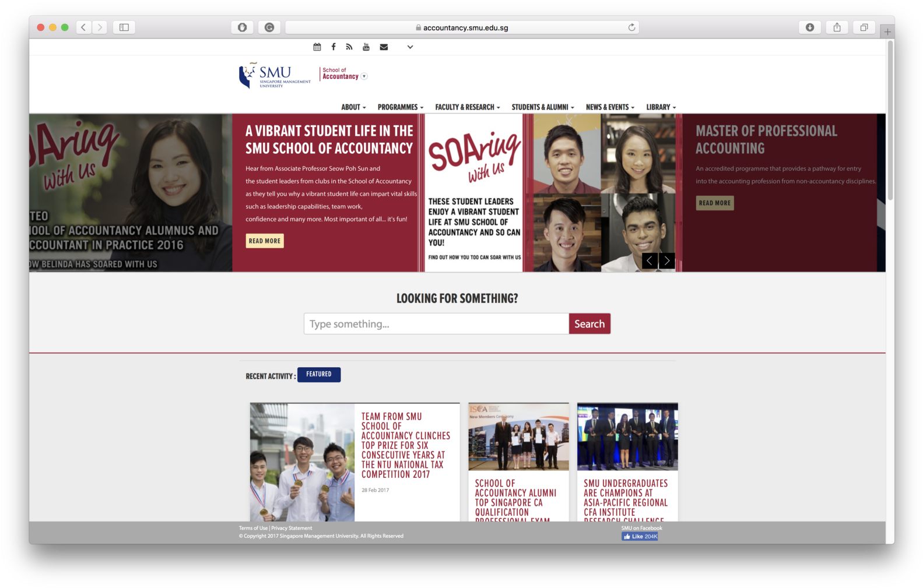The height and width of the screenshot is (588, 923).
Task: Open the News & Events menu
Action: click(609, 107)
